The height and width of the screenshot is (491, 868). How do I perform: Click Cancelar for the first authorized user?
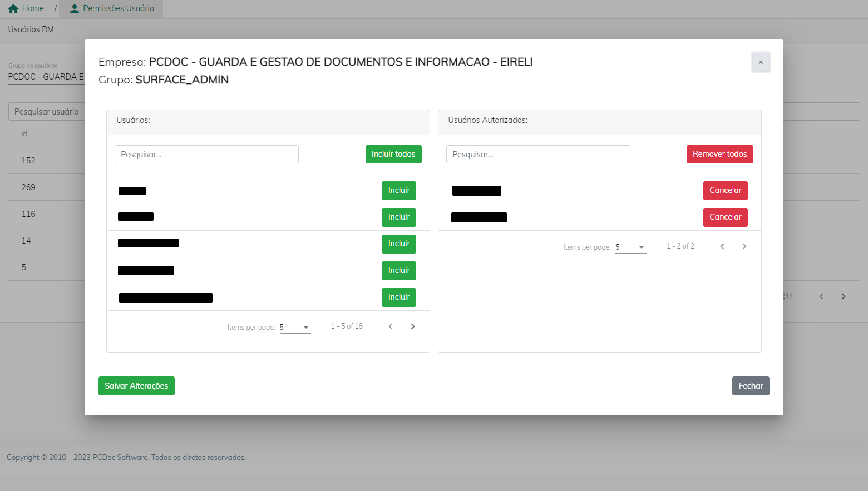(725, 190)
